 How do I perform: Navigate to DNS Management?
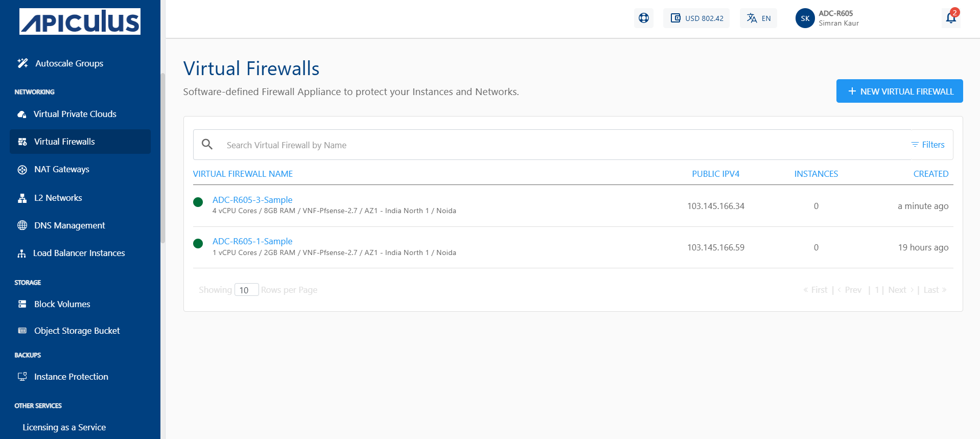pyautogui.click(x=69, y=225)
